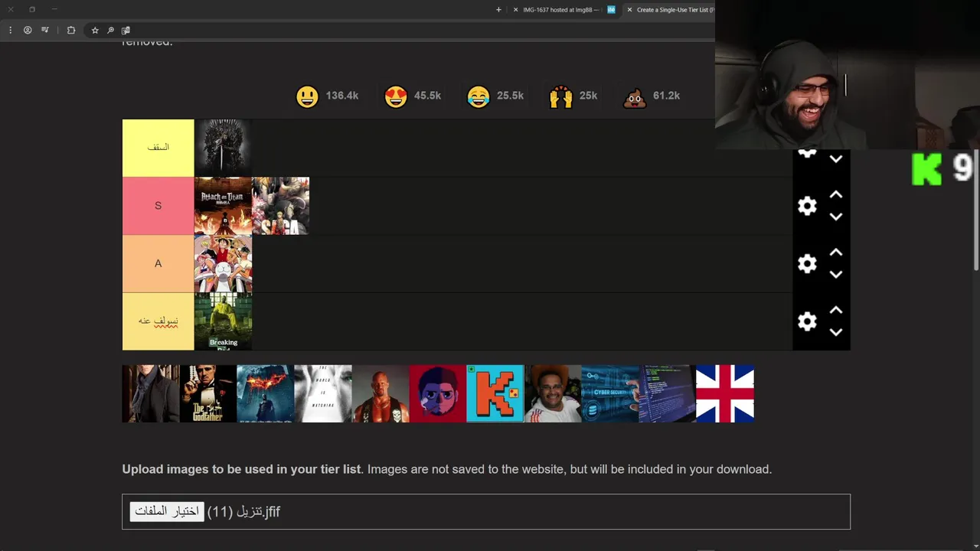
Task: Pick the orange K logo thumbnail in pool
Action: (x=495, y=393)
